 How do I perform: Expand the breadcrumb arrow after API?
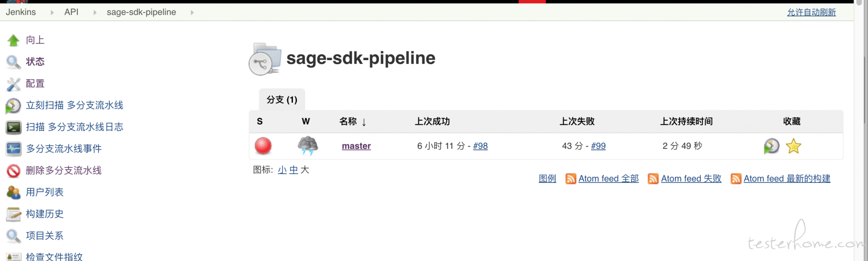(95, 12)
